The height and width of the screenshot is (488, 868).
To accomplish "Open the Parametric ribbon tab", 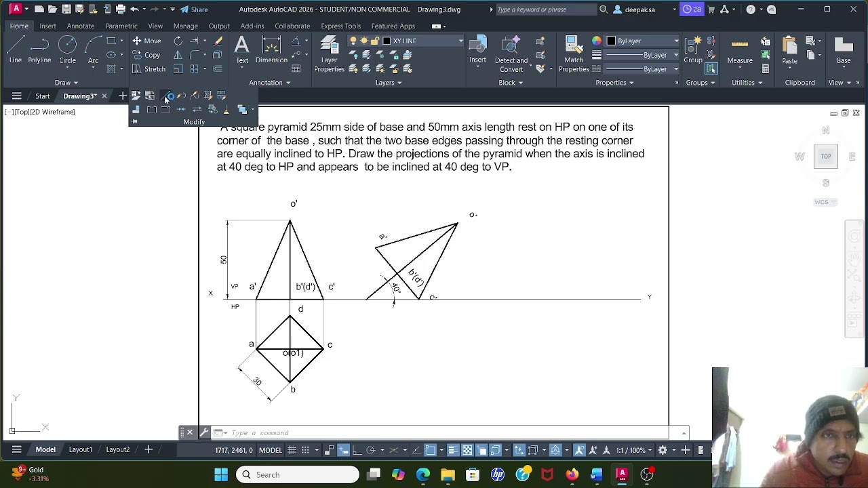I will pos(121,26).
